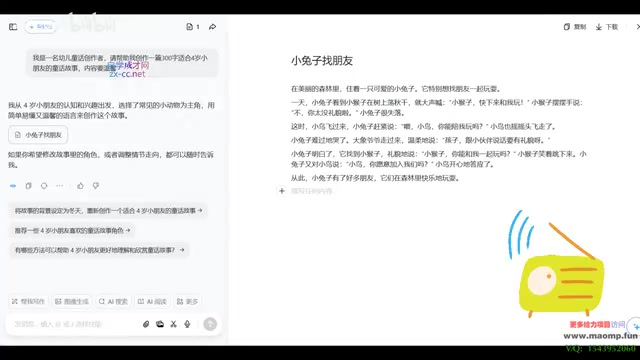Click the title 小兔子找朋友 in the document

click(x=322, y=61)
